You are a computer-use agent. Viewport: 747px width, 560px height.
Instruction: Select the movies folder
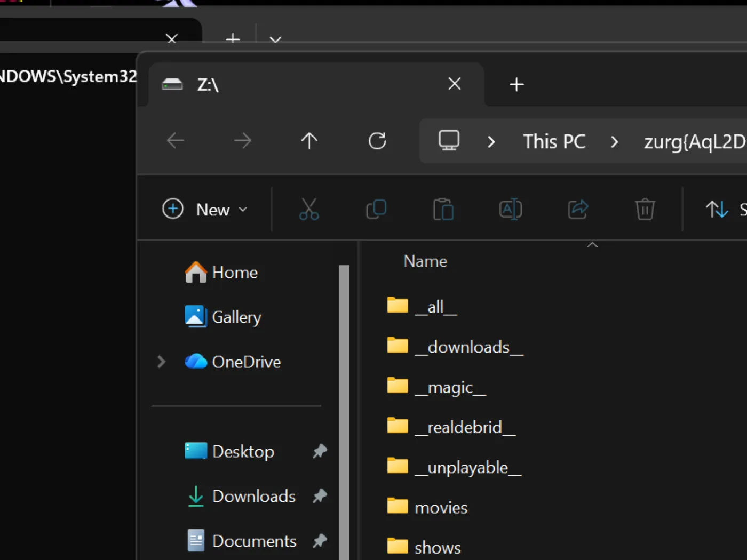pyautogui.click(x=427, y=507)
